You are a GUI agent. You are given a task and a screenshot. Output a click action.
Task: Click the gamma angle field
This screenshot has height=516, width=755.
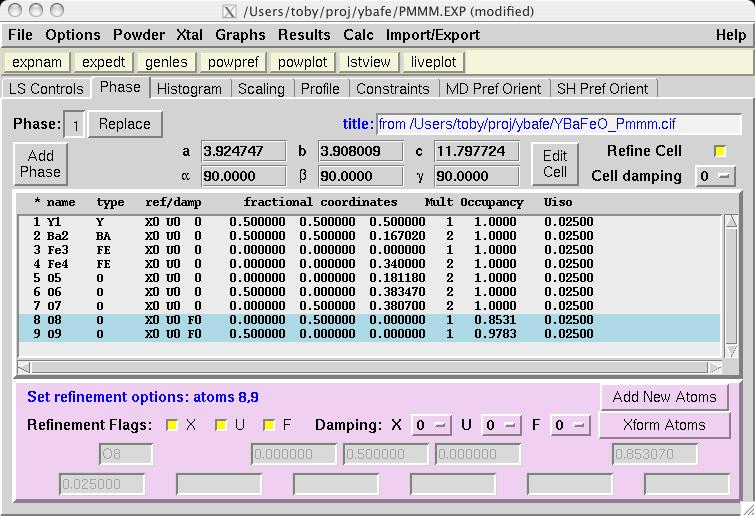tap(477, 176)
